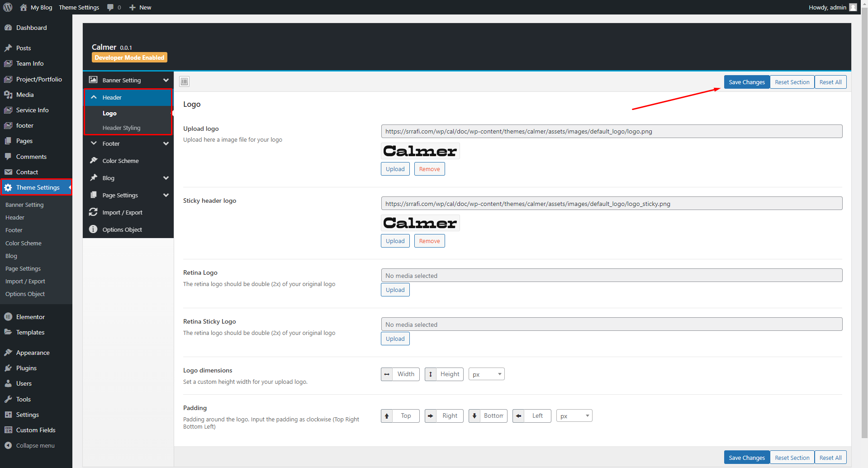Click the Options Object info icon
The height and width of the screenshot is (468, 868).
pos(93,229)
